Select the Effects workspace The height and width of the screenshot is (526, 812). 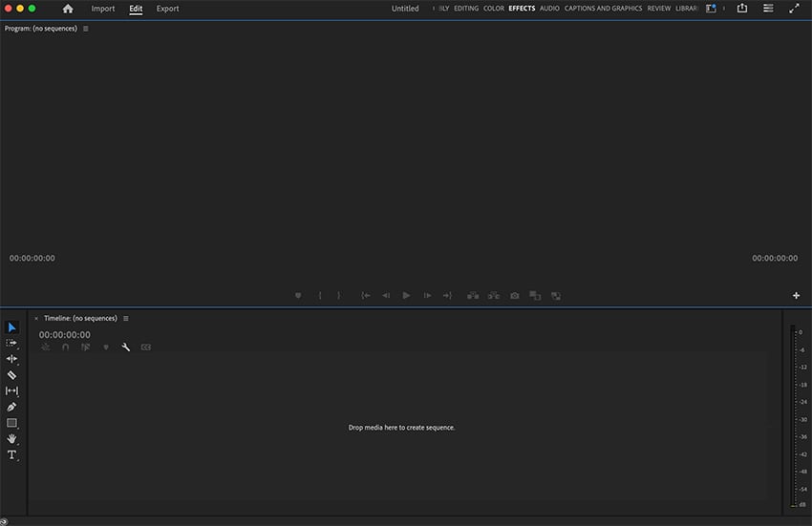[522, 9]
